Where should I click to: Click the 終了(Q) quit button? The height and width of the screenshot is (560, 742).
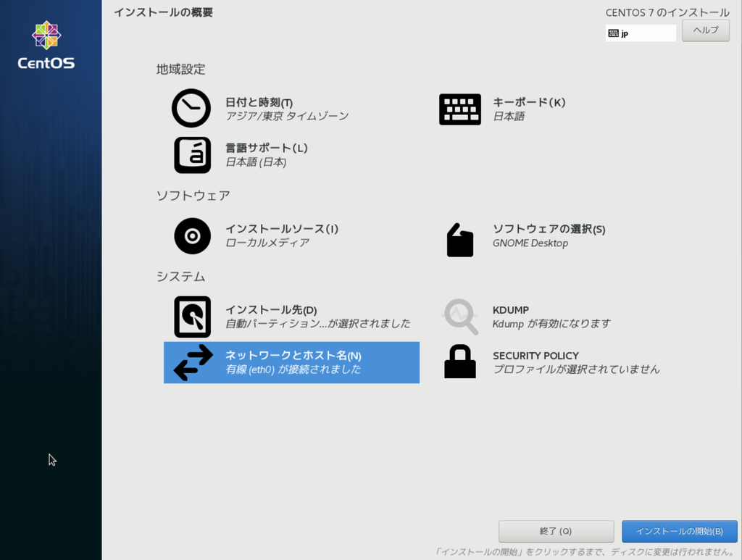click(556, 531)
